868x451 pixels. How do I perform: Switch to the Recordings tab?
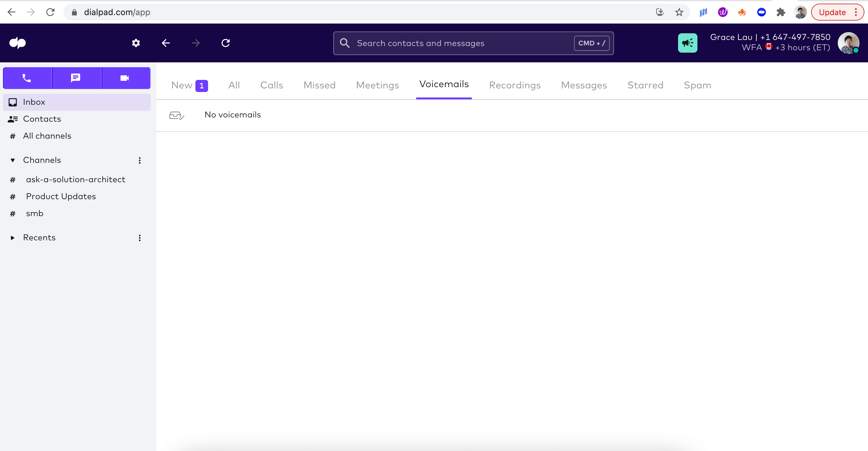(514, 85)
